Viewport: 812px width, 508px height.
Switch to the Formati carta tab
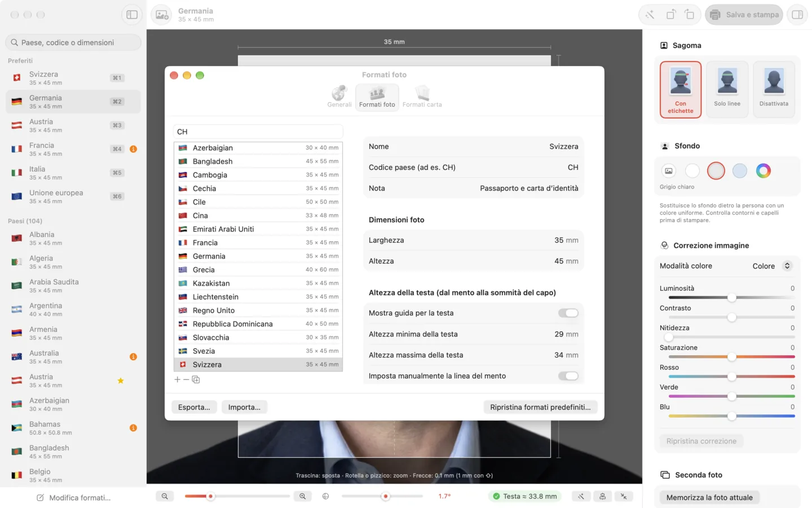[x=422, y=97]
